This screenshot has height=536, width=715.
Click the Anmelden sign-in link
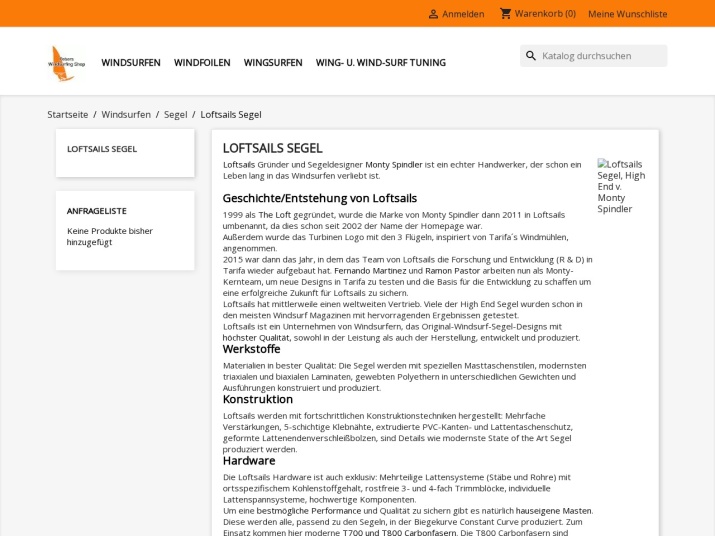463,14
